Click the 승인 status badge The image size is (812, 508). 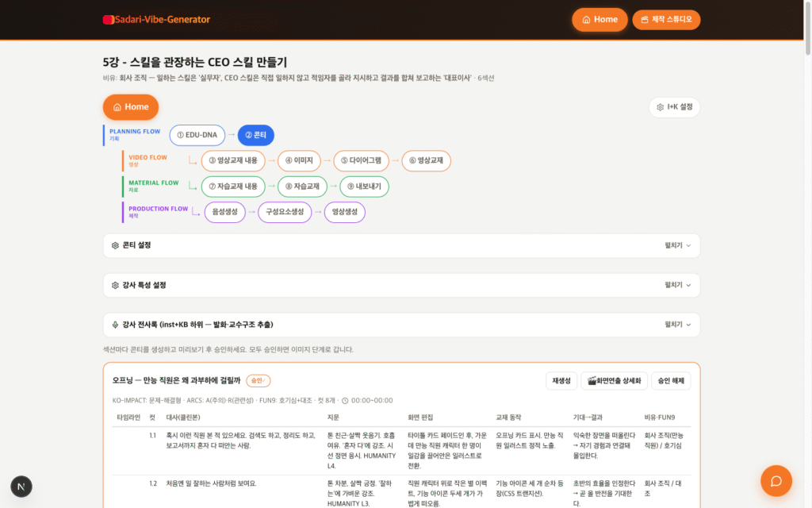[x=258, y=381]
